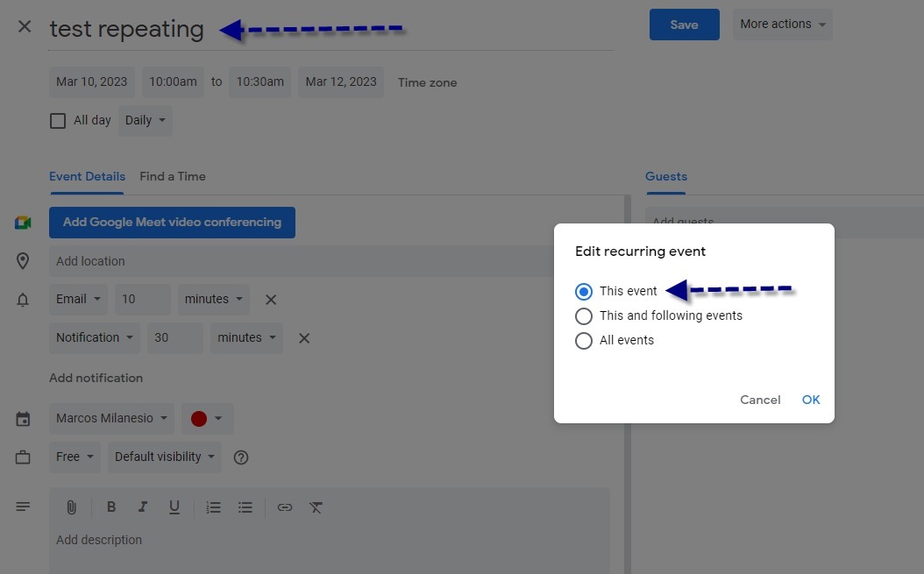The width and height of the screenshot is (924, 574).
Task: Click the blue Save button
Action: coord(684,25)
